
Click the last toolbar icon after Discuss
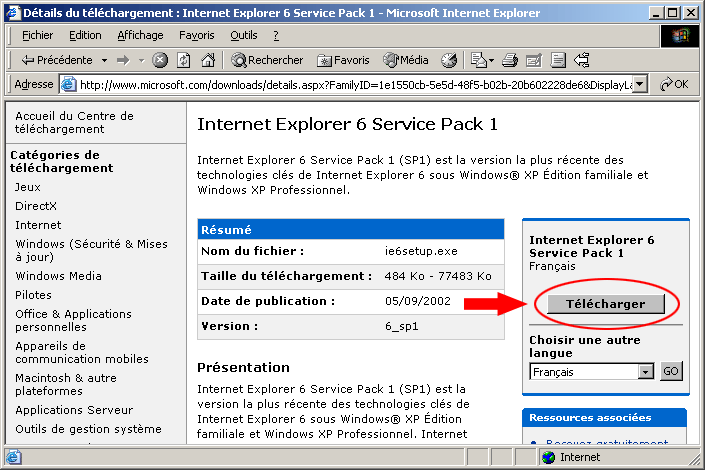click(582, 60)
